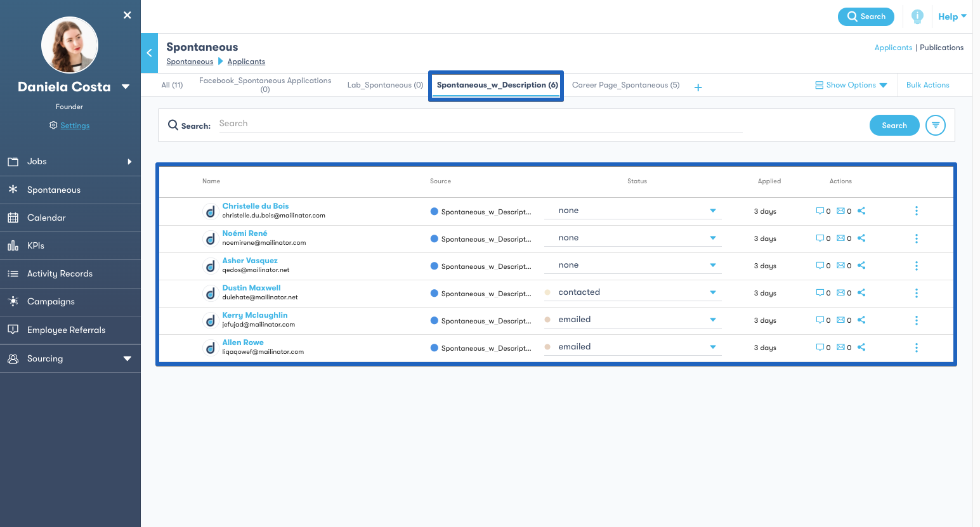Focus the applicant Search input field
The height and width of the screenshot is (527, 980).
coord(480,124)
